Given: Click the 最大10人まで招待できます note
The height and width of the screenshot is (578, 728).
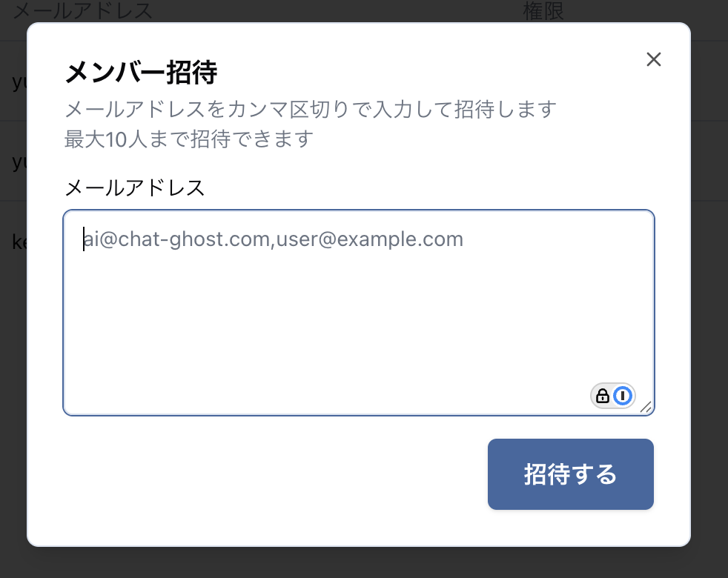Looking at the screenshot, I should point(189,139).
